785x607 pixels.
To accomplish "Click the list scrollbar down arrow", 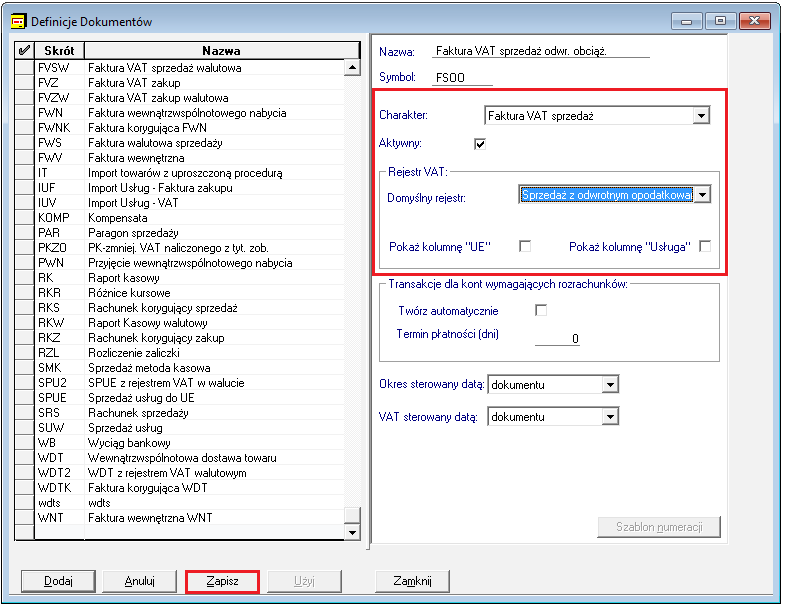I will tap(352, 532).
